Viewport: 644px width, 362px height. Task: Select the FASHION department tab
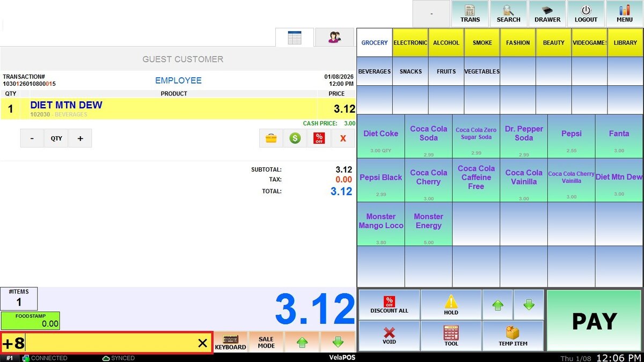pyautogui.click(x=518, y=42)
